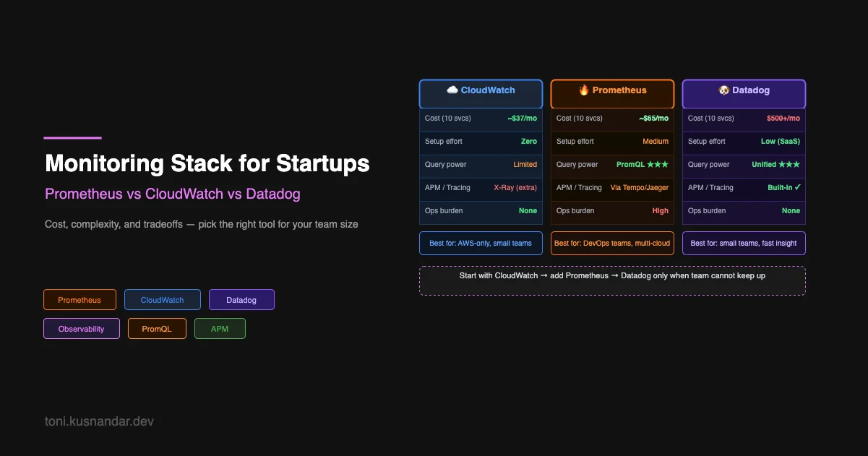
Task: Click the PromQL three-star query power value
Action: coord(643,165)
